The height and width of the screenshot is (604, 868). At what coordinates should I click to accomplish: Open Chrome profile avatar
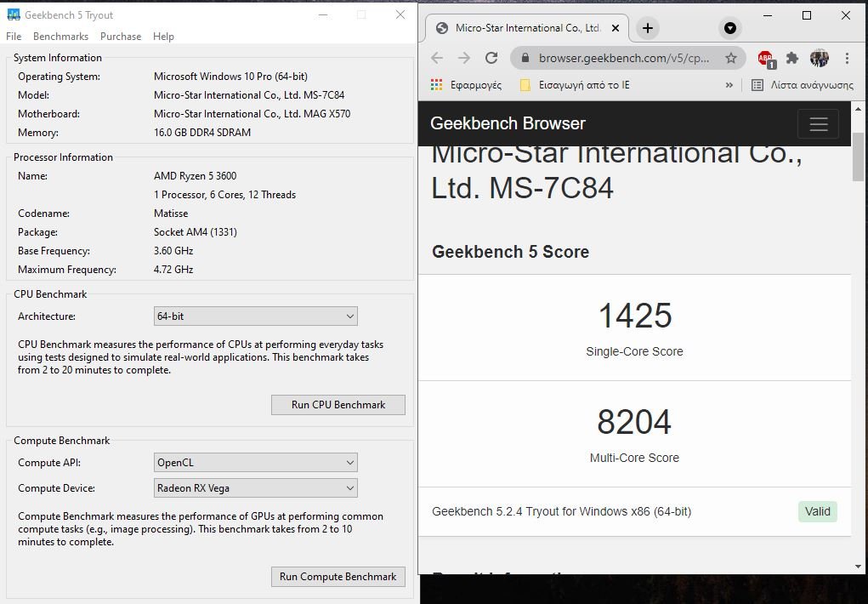point(820,58)
